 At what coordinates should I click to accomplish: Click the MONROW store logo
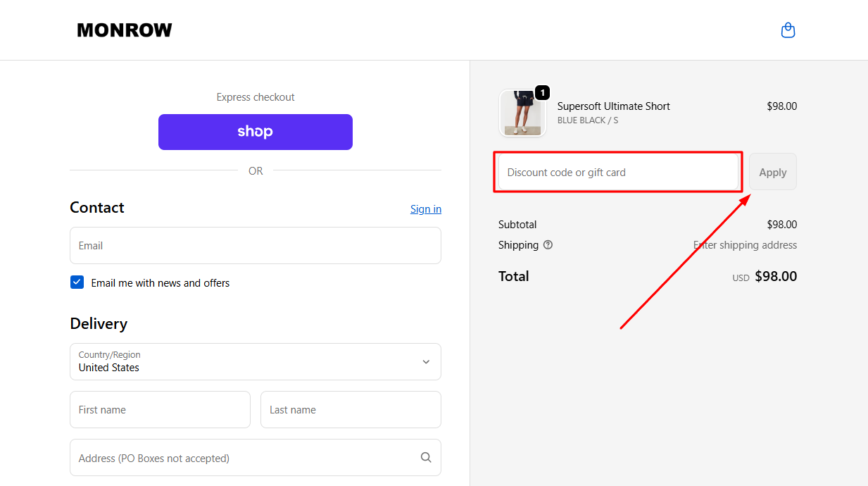coord(125,30)
